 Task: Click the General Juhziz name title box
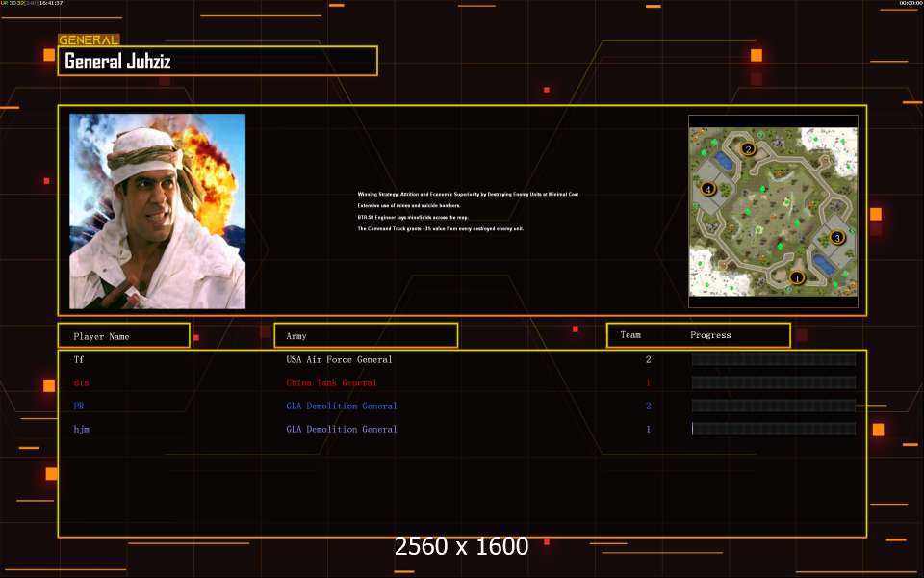pyautogui.click(x=218, y=62)
